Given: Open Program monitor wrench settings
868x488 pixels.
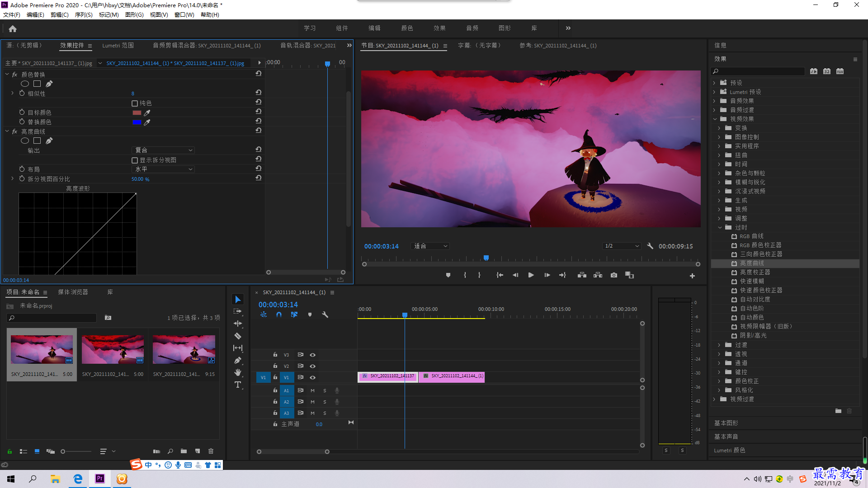Looking at the screenshot, I should pyautogui.click(x=650, y=246).
